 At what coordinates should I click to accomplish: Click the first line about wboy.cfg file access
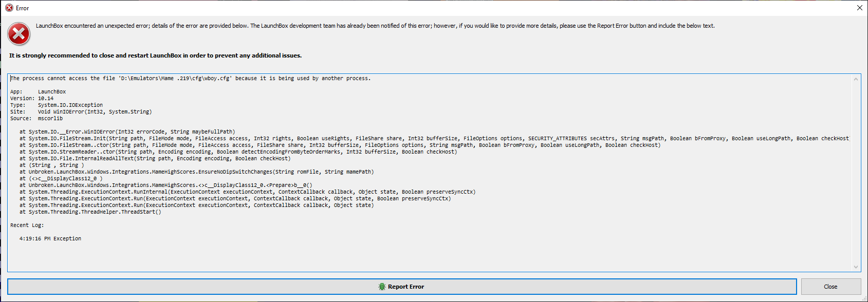pyautogui.click(x=191, y=79)
